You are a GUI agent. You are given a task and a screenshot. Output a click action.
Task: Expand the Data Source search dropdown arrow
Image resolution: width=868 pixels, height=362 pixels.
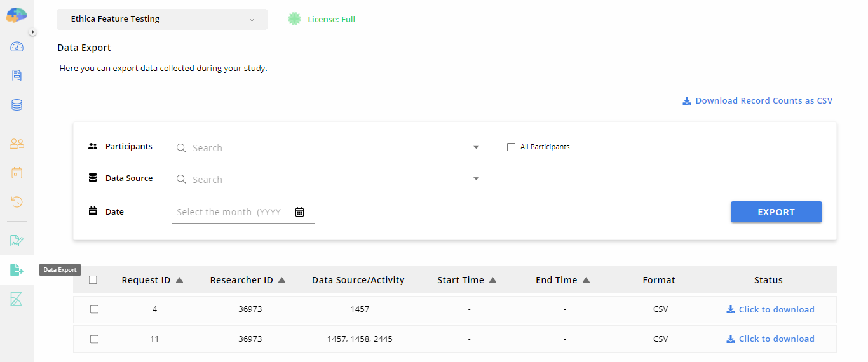click(476, 179)
